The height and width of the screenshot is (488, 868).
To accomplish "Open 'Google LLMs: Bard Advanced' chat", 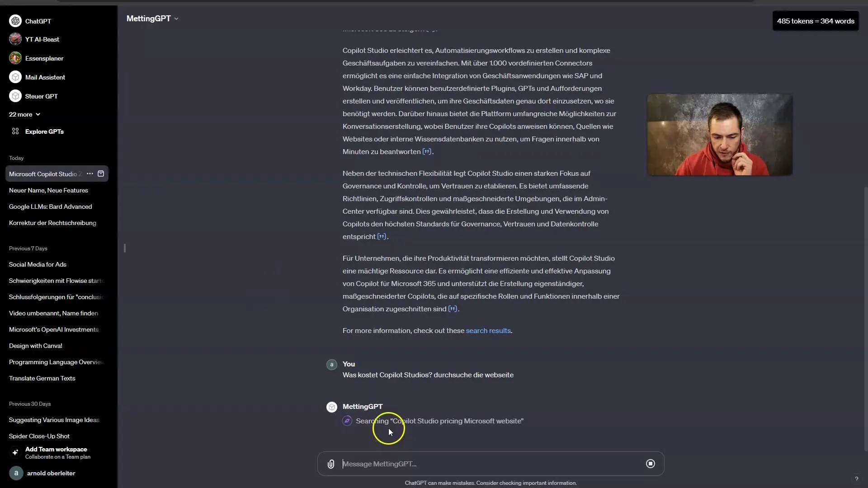I will tap(51, 206).
